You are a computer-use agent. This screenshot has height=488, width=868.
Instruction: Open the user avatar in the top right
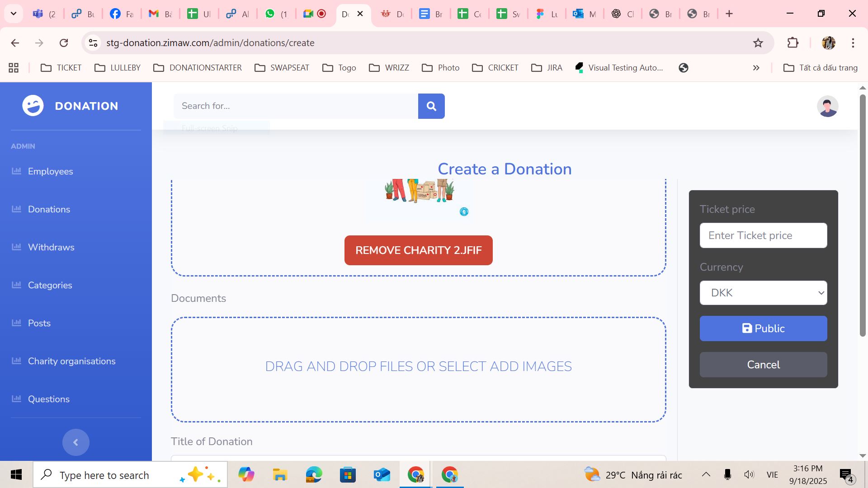coord(828,106)
